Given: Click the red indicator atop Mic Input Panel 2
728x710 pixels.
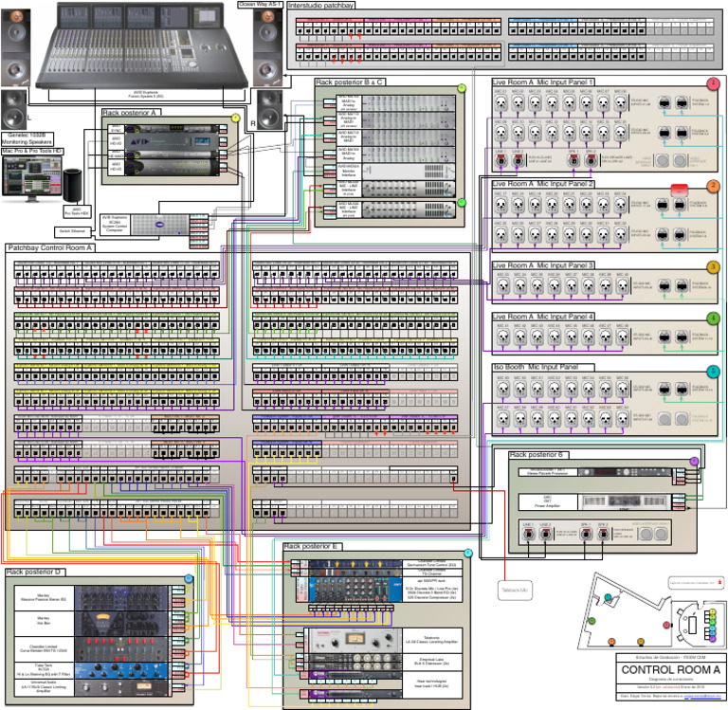Looking at the screenshot, I should [x=680, y=189].
